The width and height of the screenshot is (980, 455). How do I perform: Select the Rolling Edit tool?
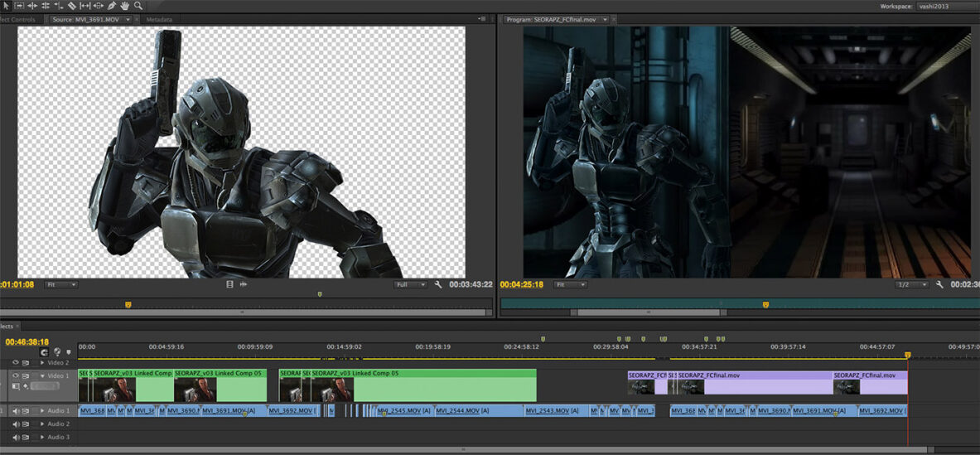(46, 6)
